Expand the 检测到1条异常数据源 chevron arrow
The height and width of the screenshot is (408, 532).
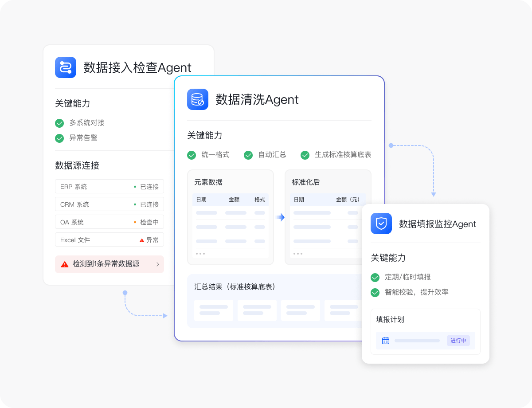click(158, 264)
